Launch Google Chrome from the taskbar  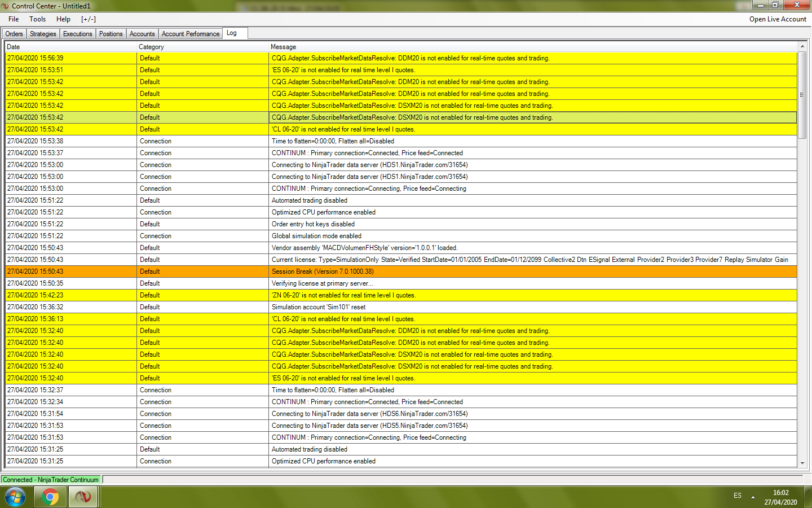pyautogui.click(x=50, y=497)
